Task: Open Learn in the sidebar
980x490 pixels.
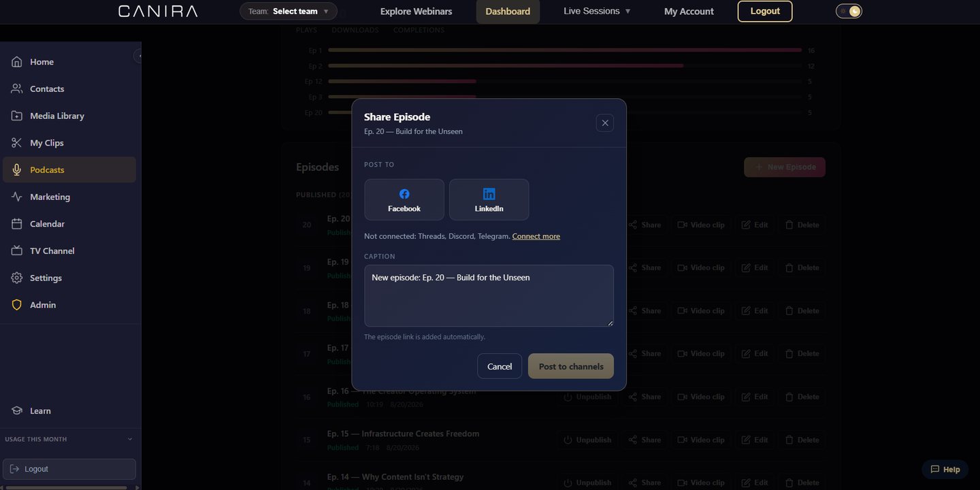Action: click(x=69, y=411)
